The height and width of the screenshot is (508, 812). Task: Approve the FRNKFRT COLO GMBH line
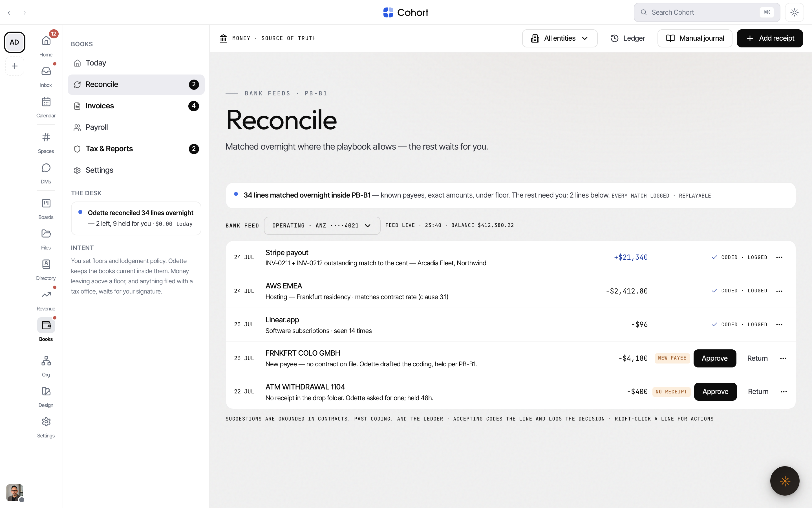coord(715,358)
